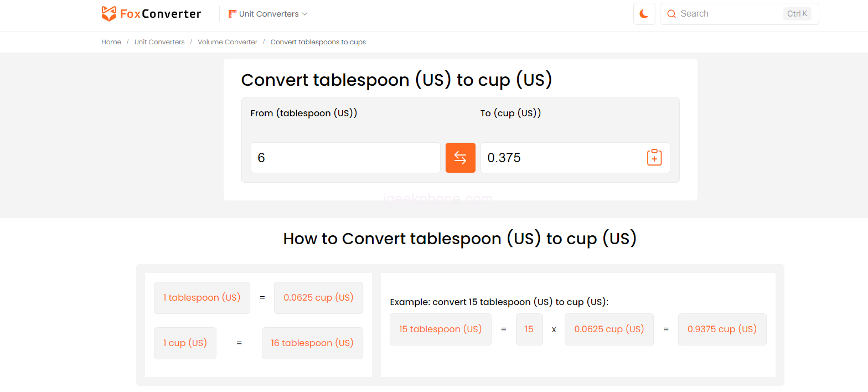This screenshot has height=392, width=868.
Task: Focus the tablespoon input field with 6
Action: 345,158
